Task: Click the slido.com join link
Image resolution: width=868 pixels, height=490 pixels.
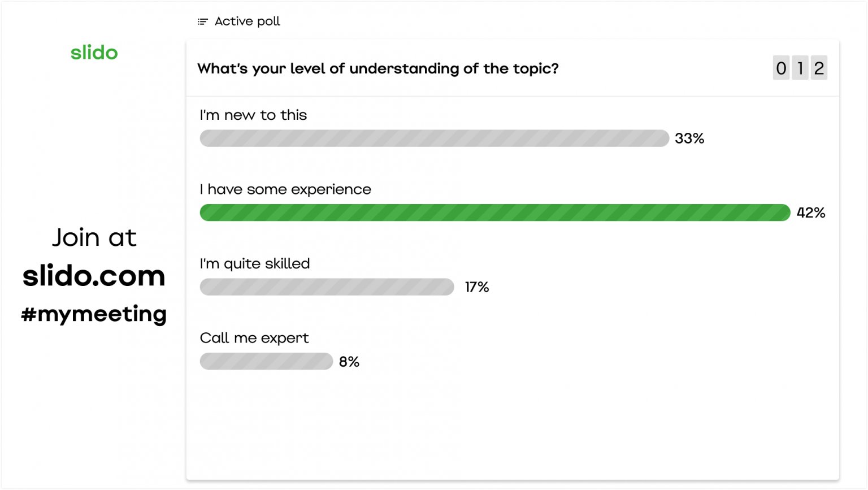Action: [x=94, y=276]
